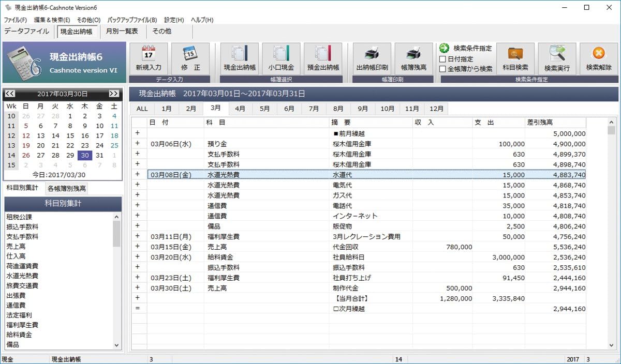This screenshot has width=621, height=364.
Task: Select the 小口現金 ledger icon
Action: [281, 54]
